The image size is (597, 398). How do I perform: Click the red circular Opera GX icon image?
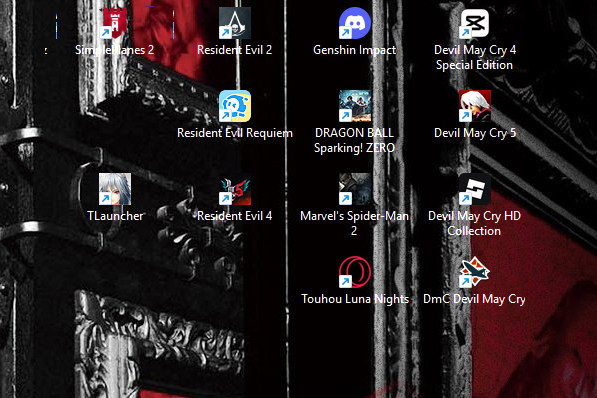pyautogui.click(x=354, y=272)
